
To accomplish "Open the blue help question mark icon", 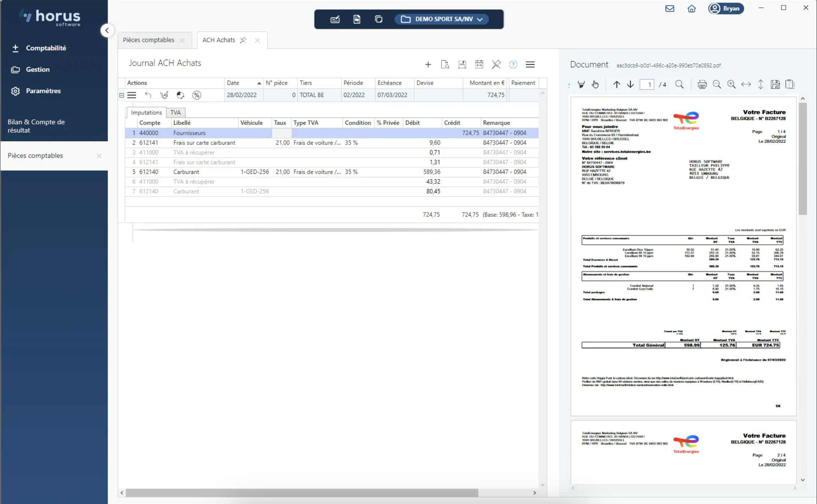I will pyautogui.click(x=513, y=65).
